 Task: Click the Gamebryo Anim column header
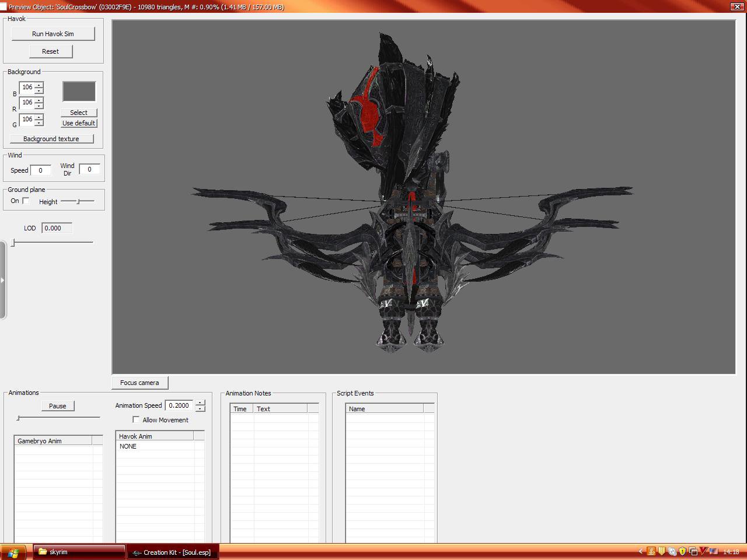(53, 441)
